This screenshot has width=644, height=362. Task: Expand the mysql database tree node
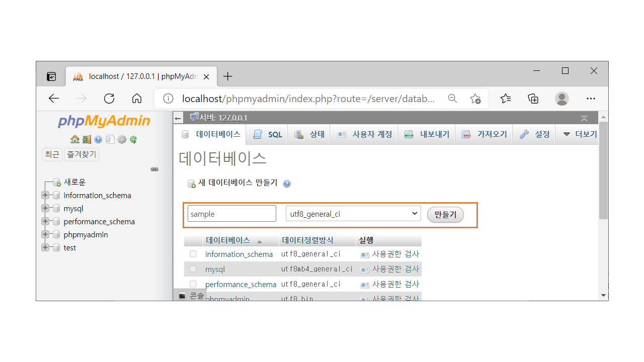[x=45, y=208]
